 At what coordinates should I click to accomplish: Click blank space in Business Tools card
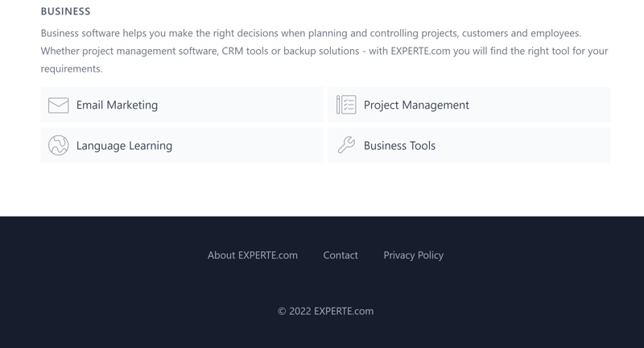click(522, 146)
